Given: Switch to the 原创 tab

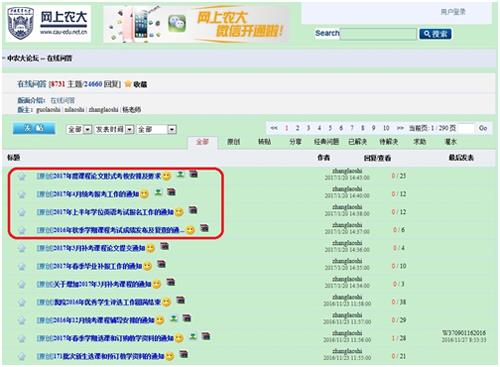Looking at the screenshot, I should 234,142.
